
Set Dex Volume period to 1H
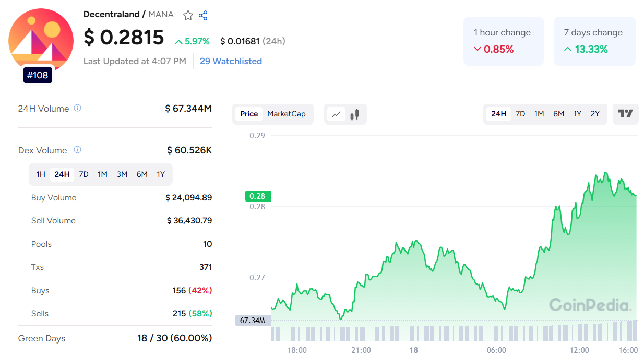[x=41, y=174]
